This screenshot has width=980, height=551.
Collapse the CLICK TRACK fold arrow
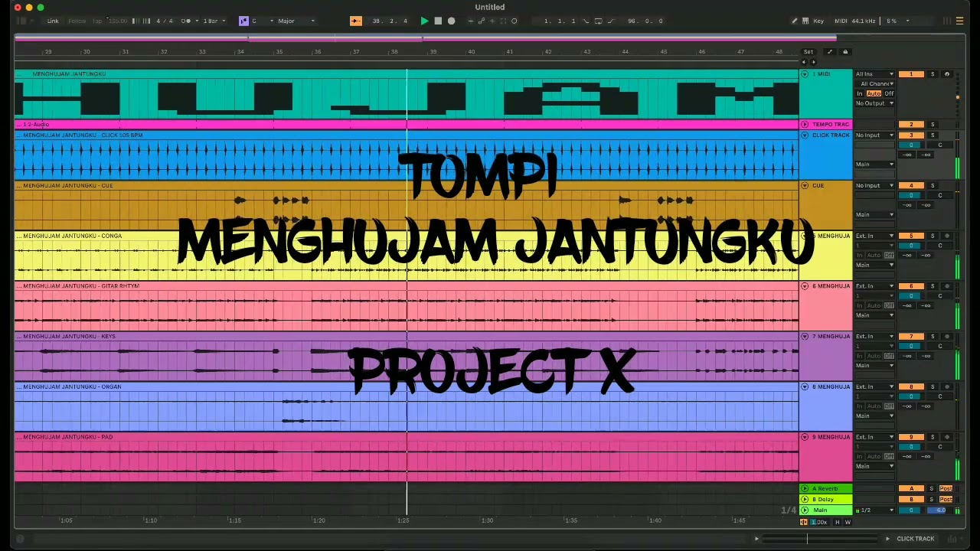click(805, 135)
